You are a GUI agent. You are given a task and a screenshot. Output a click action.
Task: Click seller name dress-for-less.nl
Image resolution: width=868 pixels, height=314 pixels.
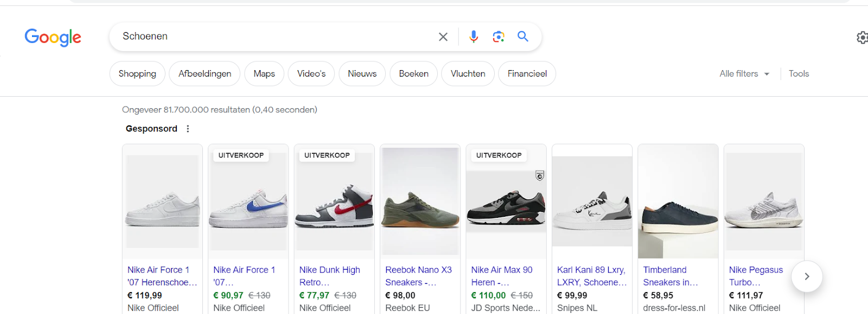[x=674, y=308]
